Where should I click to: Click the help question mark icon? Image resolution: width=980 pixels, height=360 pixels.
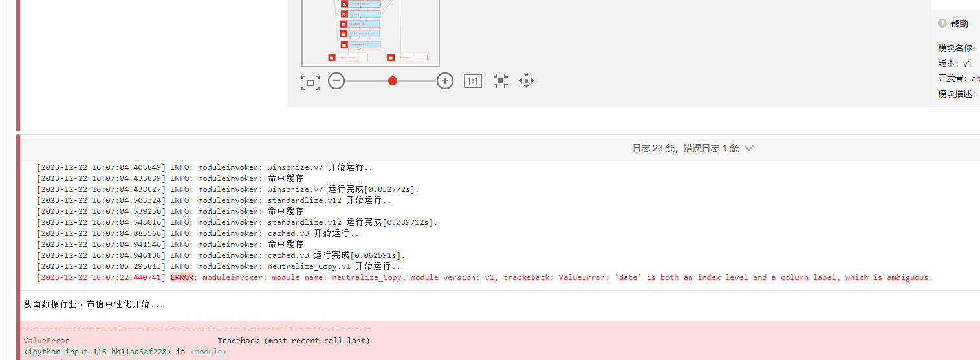[x=942, y=24]
